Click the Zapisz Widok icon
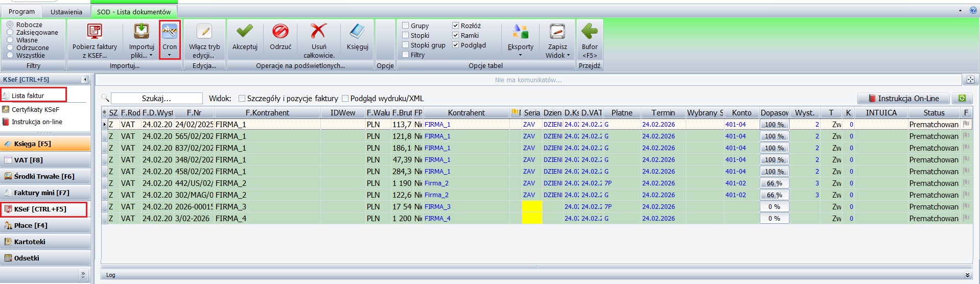The image size is (980, 284). tap(557, 32)
